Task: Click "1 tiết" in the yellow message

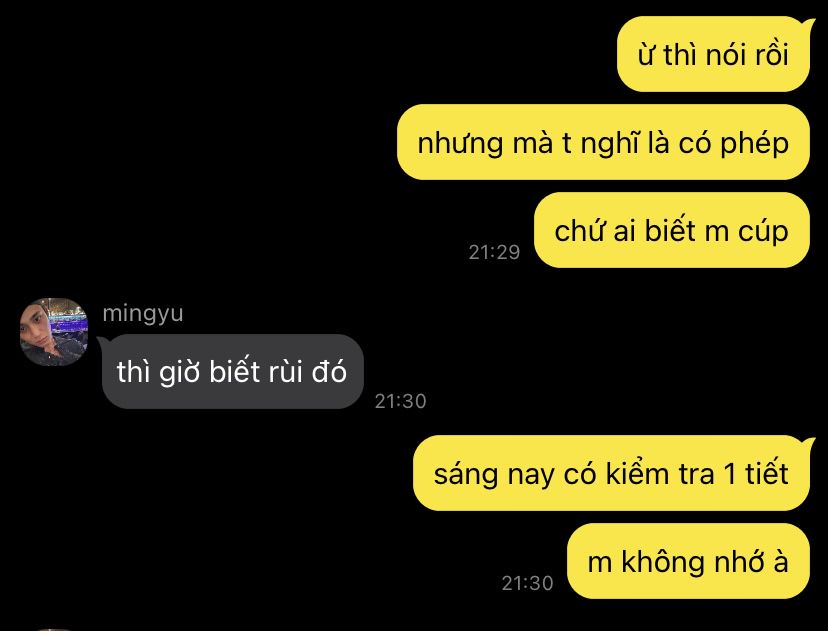Action: tap(757, 473)
